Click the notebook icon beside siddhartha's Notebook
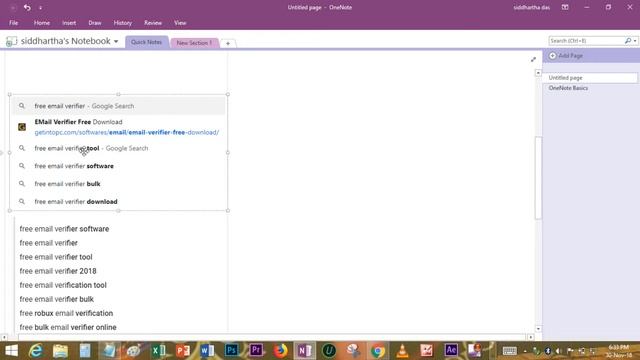This screenshot has width=640, height=360. (11, 41)
